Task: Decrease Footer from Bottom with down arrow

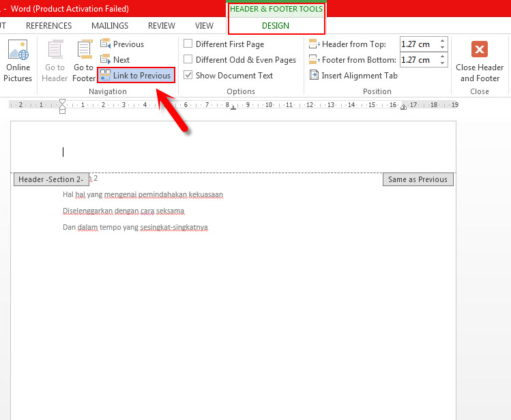Action: (442, 63)
